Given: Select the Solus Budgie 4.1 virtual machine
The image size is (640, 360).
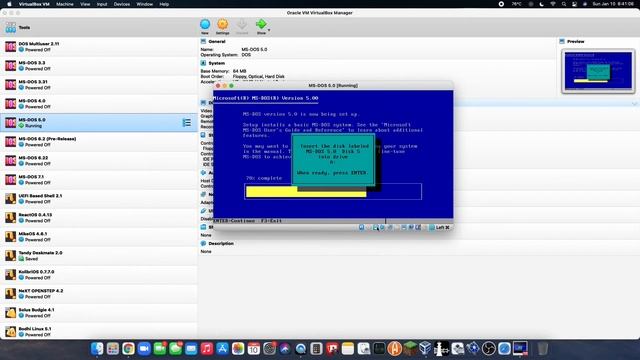Looking at the screenshot, I should 99,312.
